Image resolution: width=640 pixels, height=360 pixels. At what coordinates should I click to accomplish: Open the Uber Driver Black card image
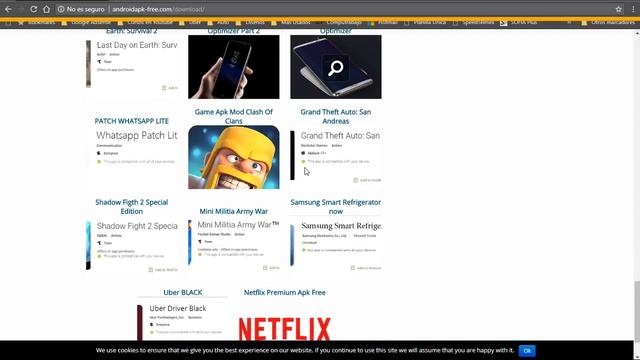tap(182, 320)
